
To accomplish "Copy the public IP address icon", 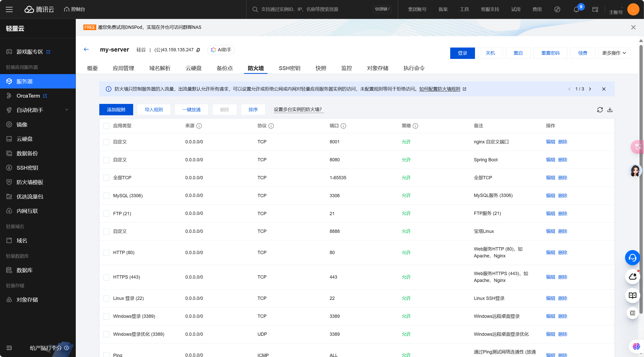I will coord(198,50).
